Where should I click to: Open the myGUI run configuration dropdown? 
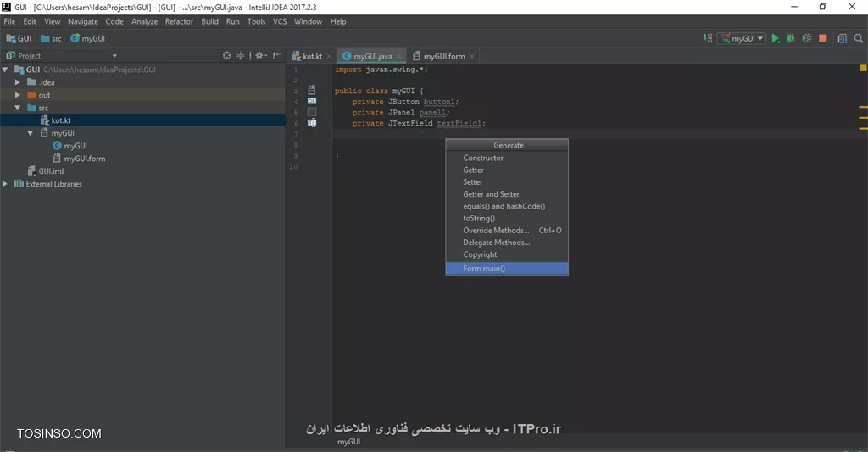point(741,38)
